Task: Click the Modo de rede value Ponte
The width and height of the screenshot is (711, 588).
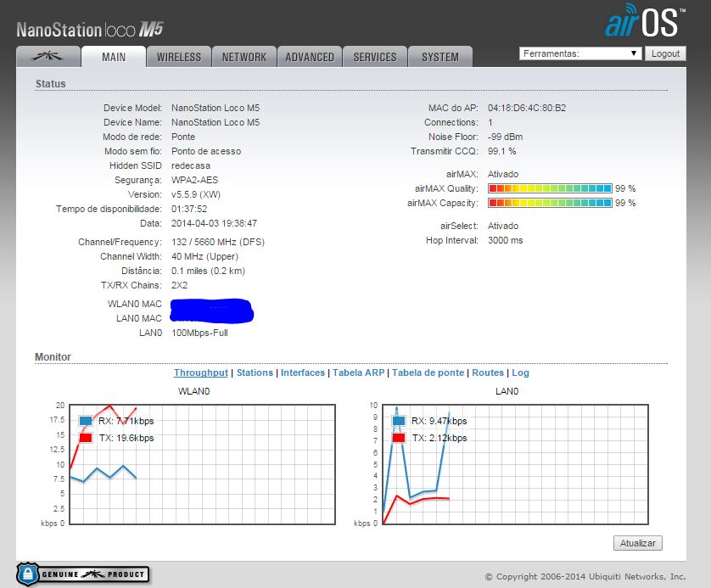Action: [x=183, y=137]
